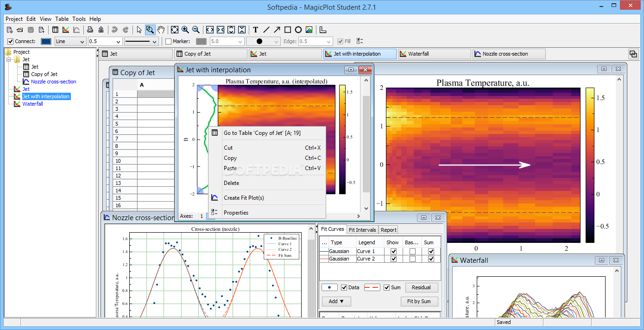Open the Line connection type dropdown
Screen dimensions: 644x330
[x=70, y=41]
